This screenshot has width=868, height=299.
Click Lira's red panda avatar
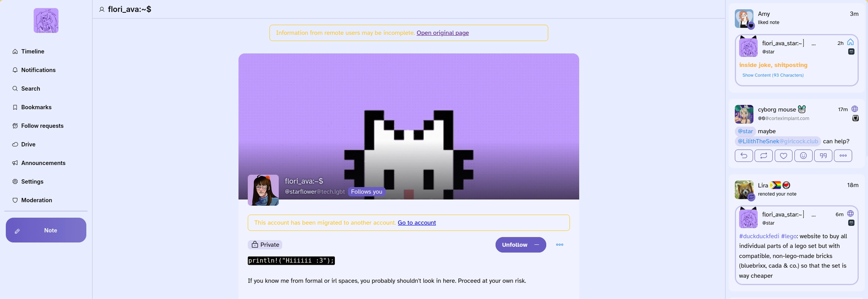coord(744,190)
